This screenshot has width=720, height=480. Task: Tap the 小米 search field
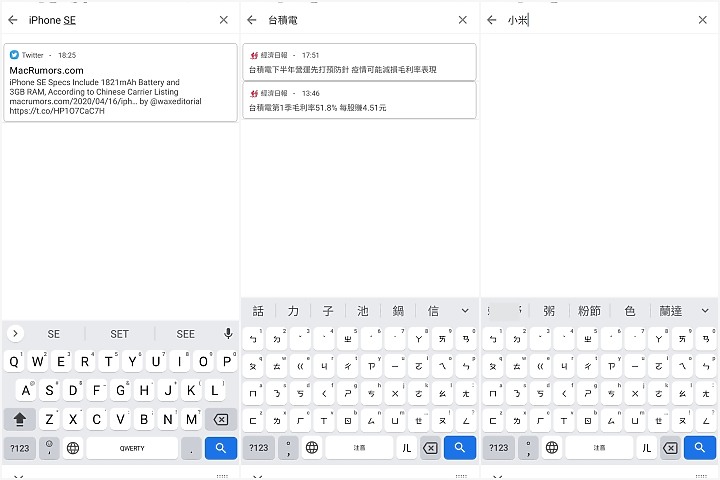[x=597, y=20]
